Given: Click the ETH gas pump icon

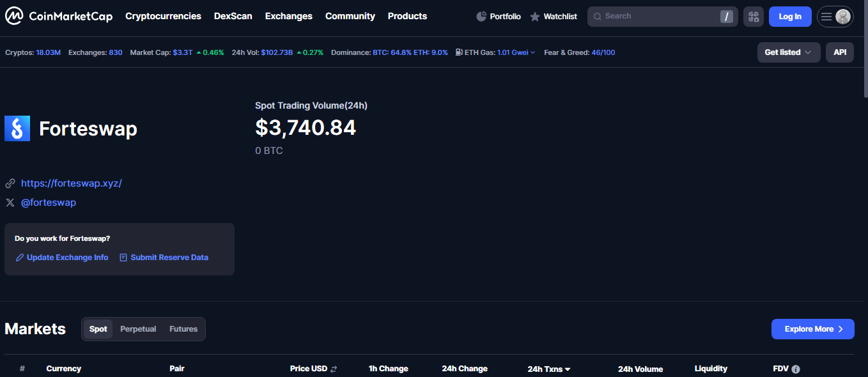Looking at the screenshot, I should pyautogui.click(x=459, y=52).
